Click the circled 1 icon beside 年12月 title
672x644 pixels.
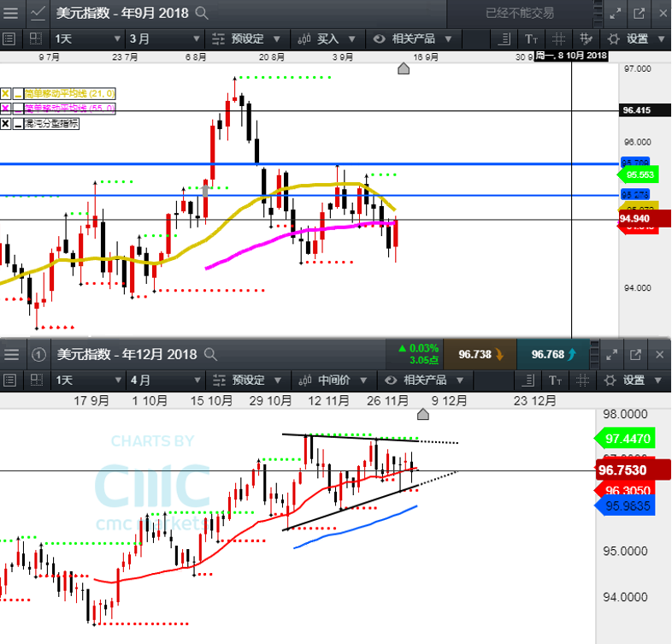point(38,355)
